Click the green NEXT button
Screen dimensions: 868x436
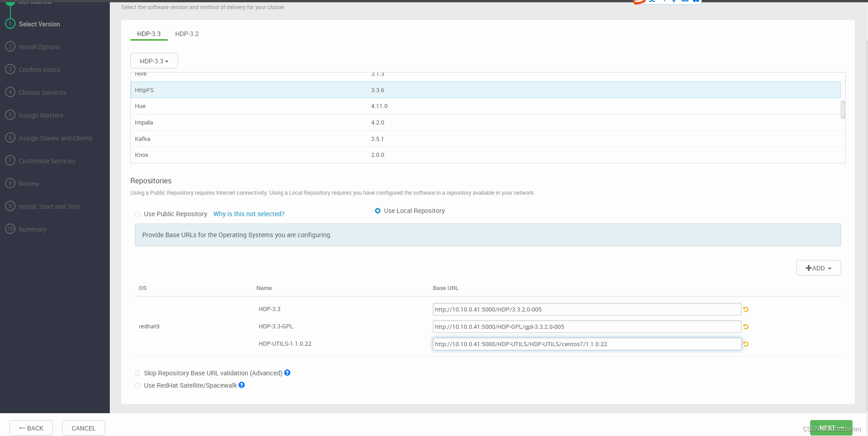pos(831,428)
